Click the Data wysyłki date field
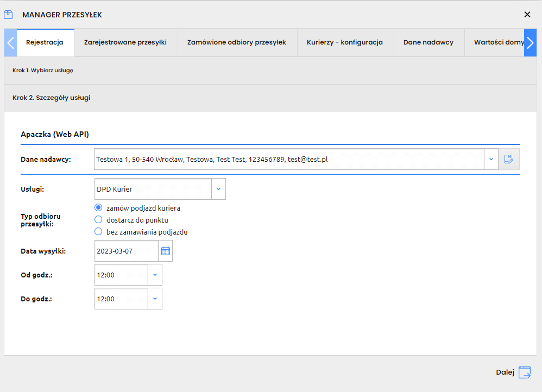Image resolution: width=542 pixels, height=392 pixels. [126, 251]
